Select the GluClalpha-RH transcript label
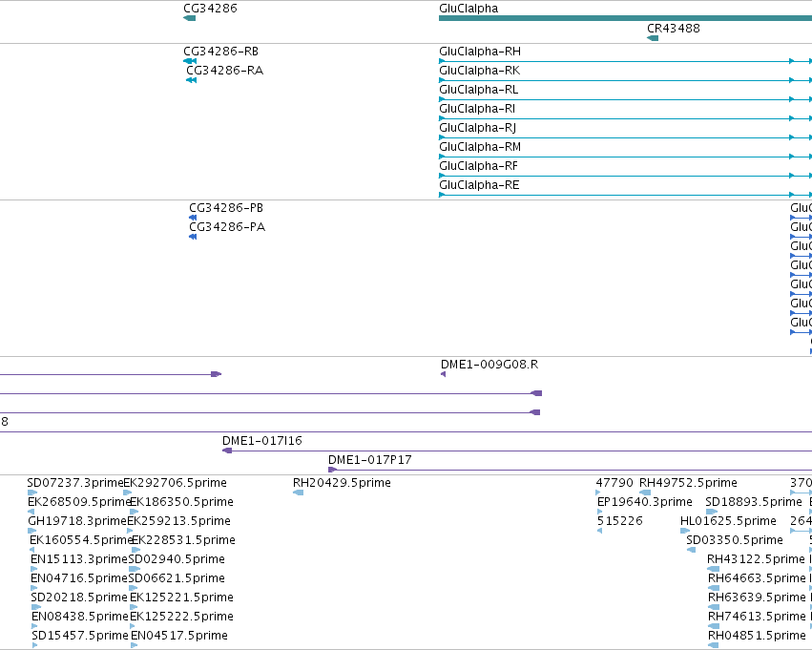 coord(480,52)
